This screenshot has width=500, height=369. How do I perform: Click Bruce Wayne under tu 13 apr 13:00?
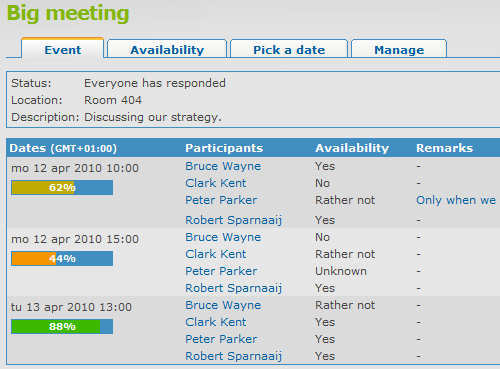point(223,305)
